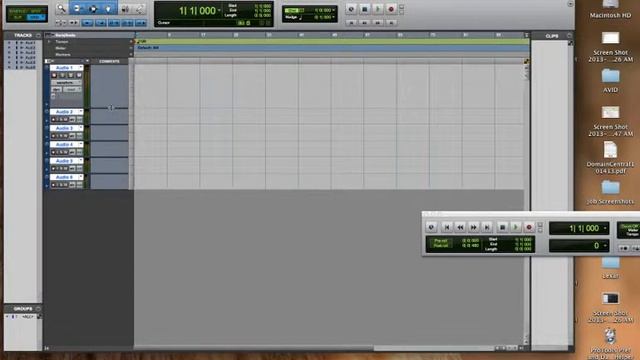Enable Grid edit mode
640x360 pixels.
pyautogui.click(x=36, y=17)
